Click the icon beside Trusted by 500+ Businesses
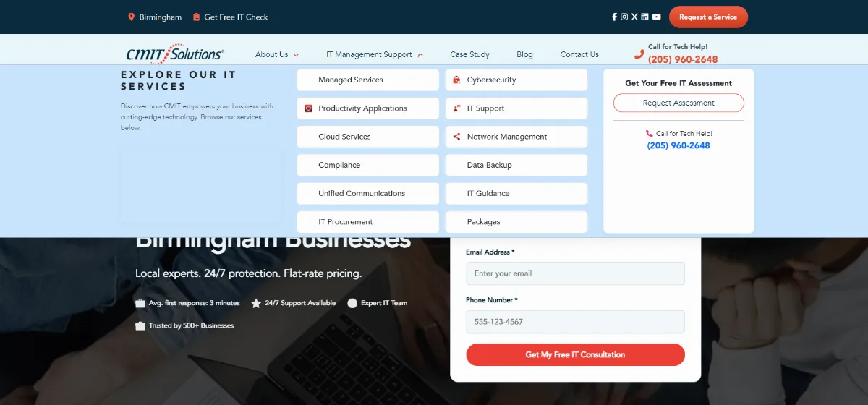The width and height of the screenshot is (868, 405). coord(140,325)
